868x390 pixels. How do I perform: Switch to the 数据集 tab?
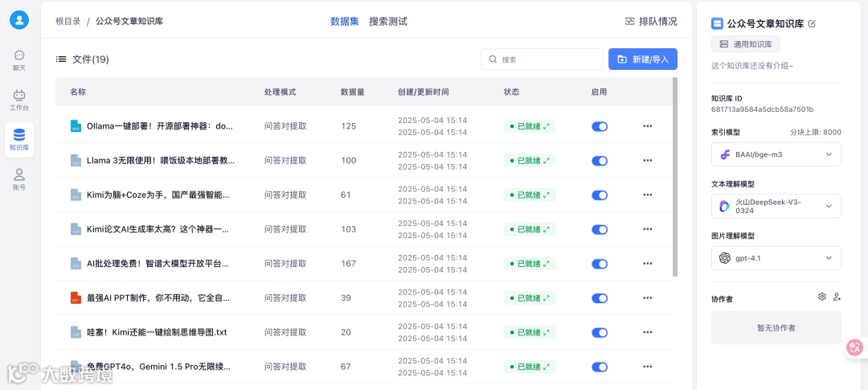[x=344, y=22]
